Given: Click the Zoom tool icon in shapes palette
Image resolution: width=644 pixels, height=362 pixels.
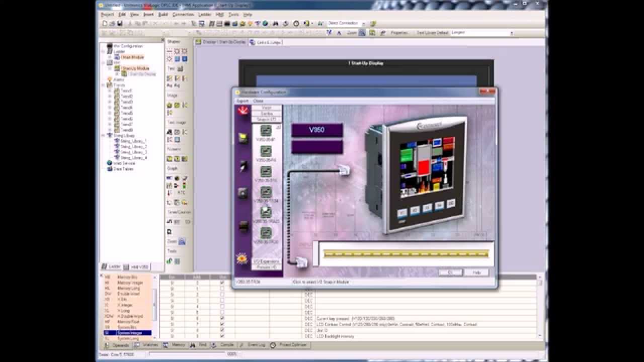Looking at the screenshot, I should click(182, 242).
